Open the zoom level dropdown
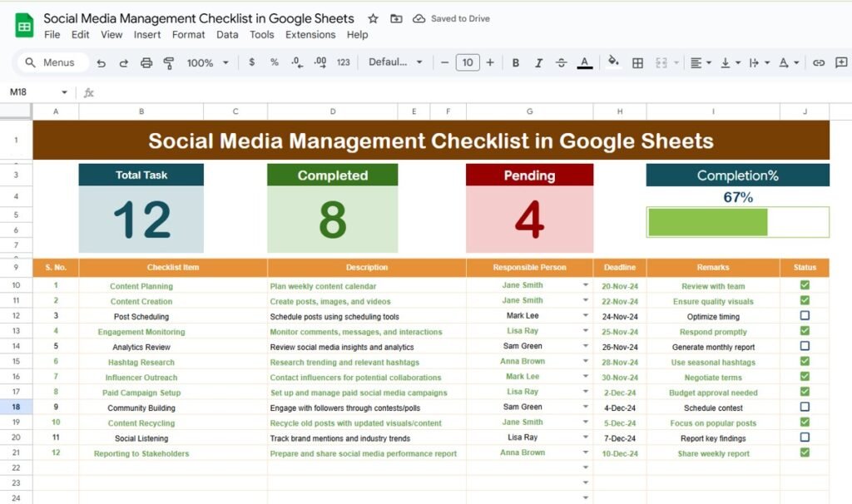Screen dimensions: 852x504 [206, 62]
